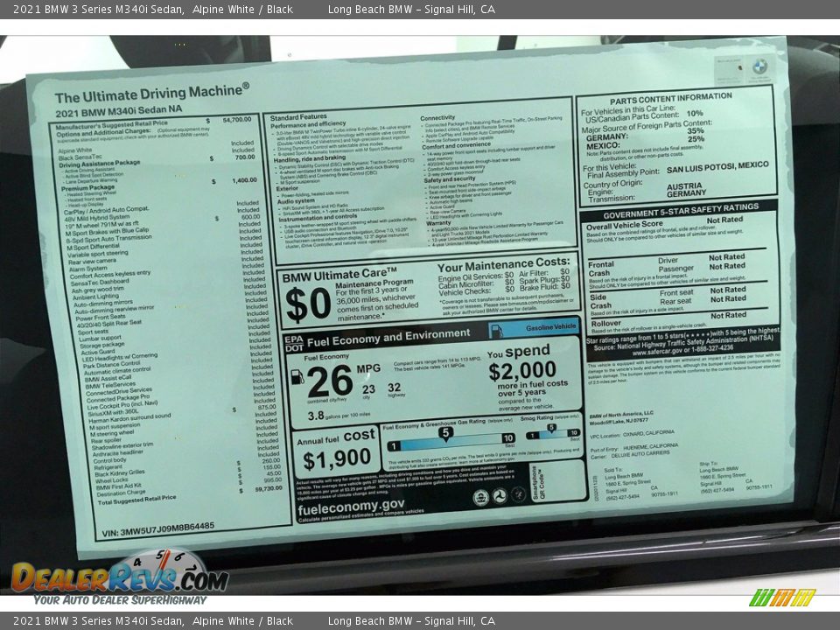Click the Destination Charge line
The image size is (840, 630).
point(121,493)
